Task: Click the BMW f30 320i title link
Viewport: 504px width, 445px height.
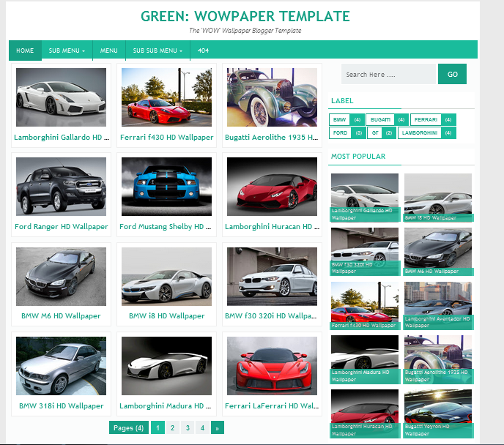Action: point(270,316)
